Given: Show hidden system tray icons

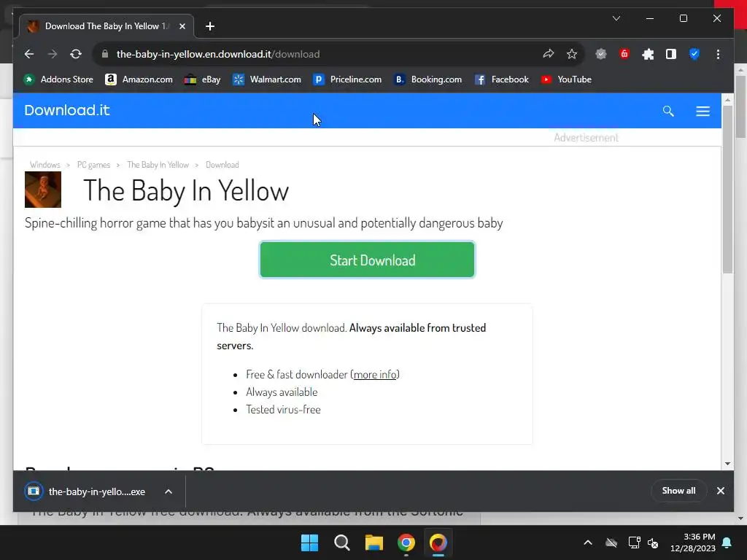Looking at the screenshot, I should [x=588, y=542].
